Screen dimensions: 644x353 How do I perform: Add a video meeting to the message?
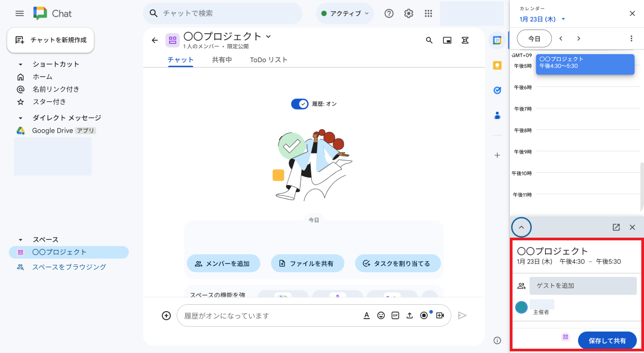(x=440, y=315)
